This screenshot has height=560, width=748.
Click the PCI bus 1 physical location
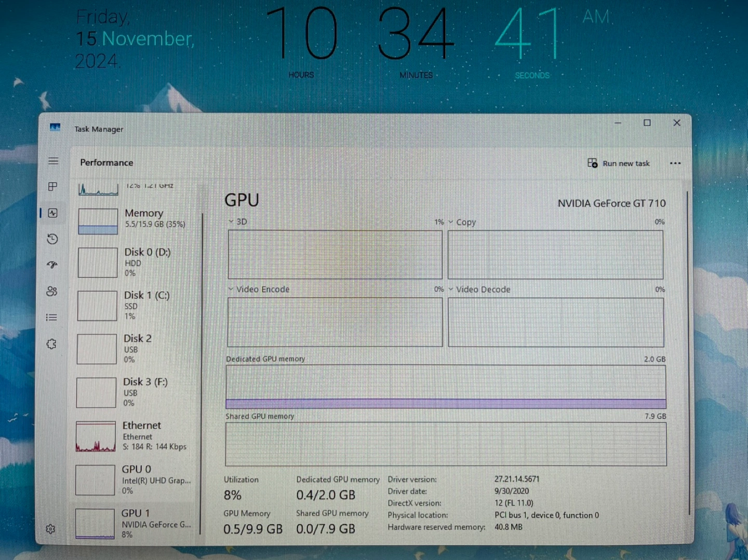point(546,515)
